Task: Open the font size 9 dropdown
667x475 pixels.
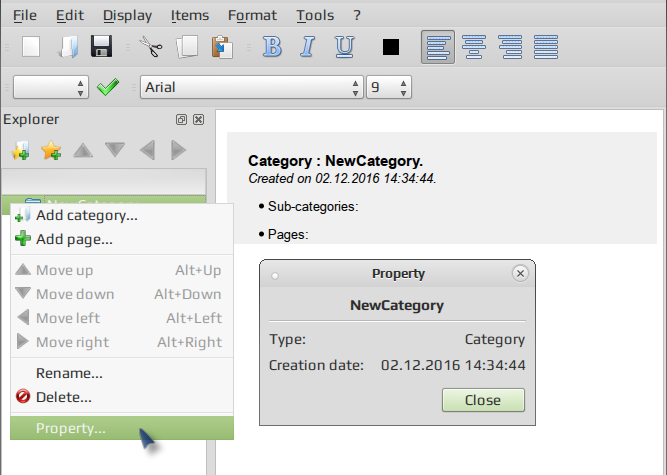Action: click(x=389, y=87)
